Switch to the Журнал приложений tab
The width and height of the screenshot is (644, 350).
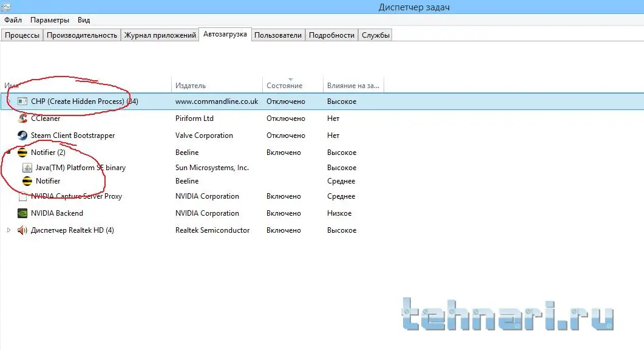pyautogui.click(x=160, y=35)
